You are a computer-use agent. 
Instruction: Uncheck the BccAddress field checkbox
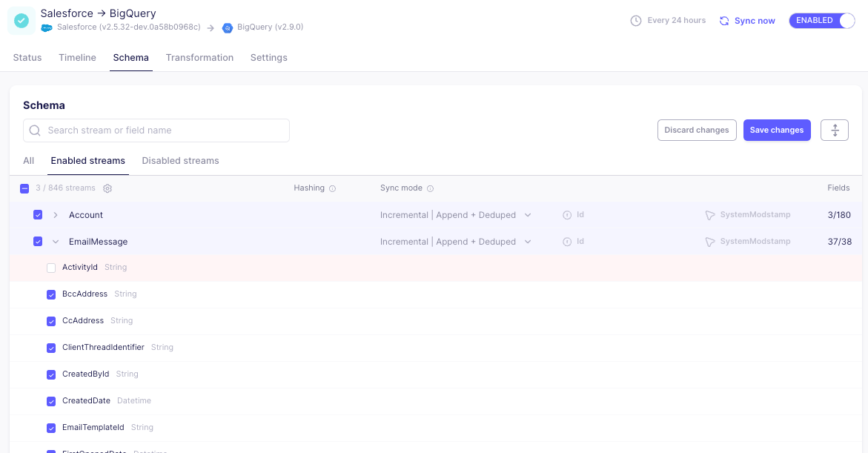(x=51, y=294)
